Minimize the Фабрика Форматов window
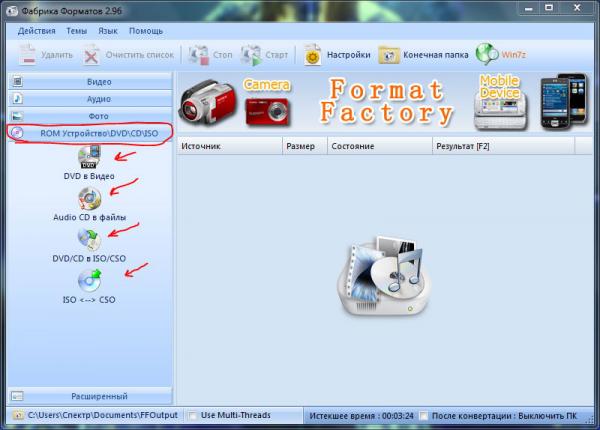600x430 pixels. [x=529, y=8]
